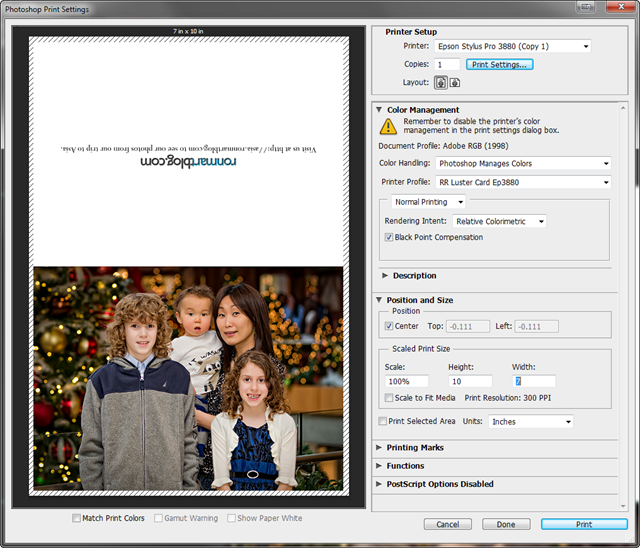Collapse the Color Management section
This screenshot has width=640, height=548.
tap(380, 110)
